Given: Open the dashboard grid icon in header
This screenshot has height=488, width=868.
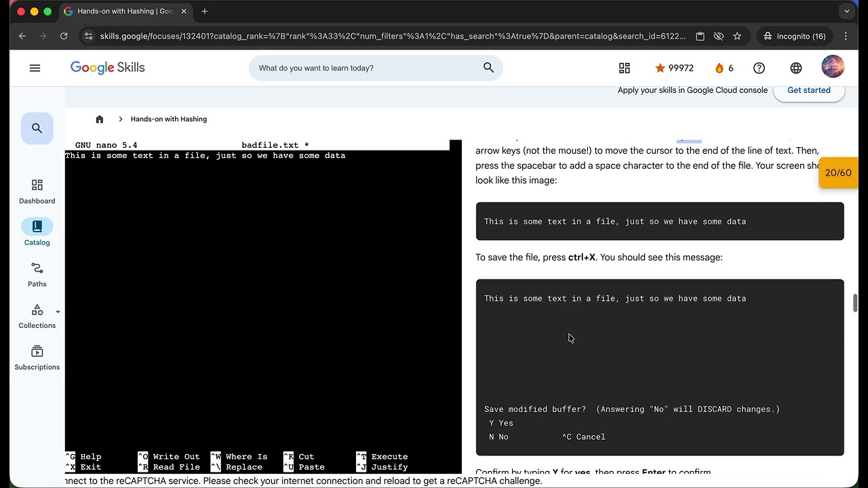Looking at the screenshot, I should coord(625,68).
